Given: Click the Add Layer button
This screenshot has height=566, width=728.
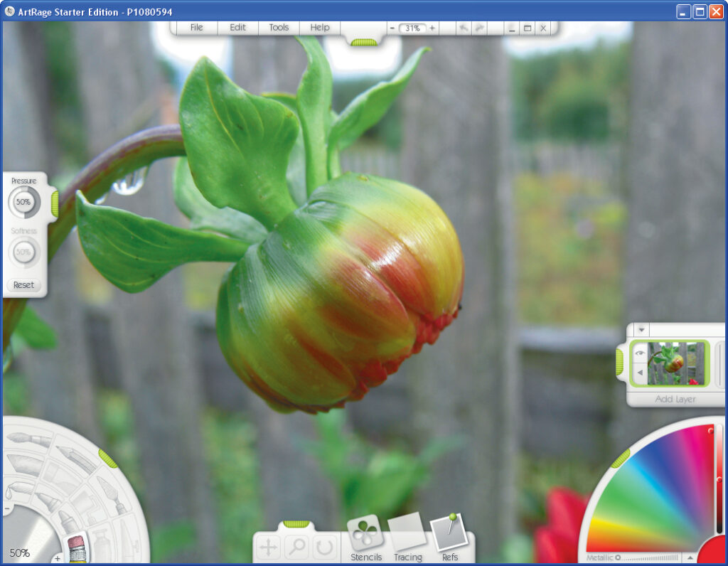Looking at the screenshot, I should tap(675, 399).
